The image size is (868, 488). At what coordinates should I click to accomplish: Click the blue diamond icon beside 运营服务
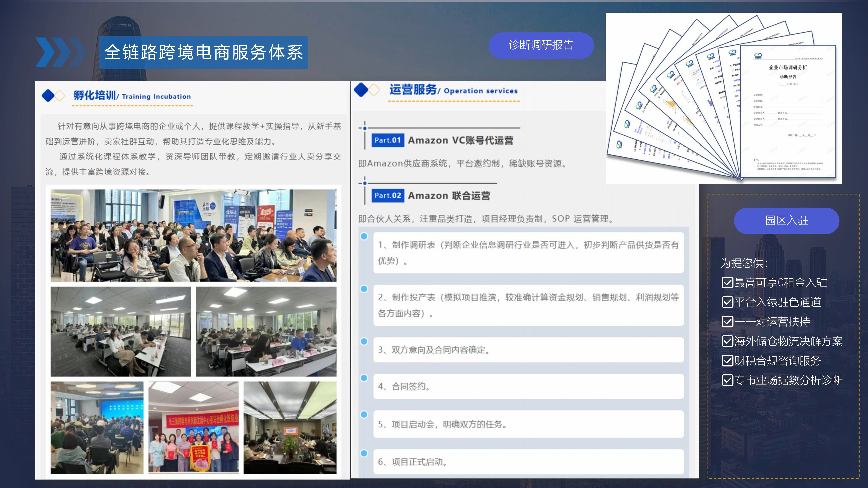(361, 90)
